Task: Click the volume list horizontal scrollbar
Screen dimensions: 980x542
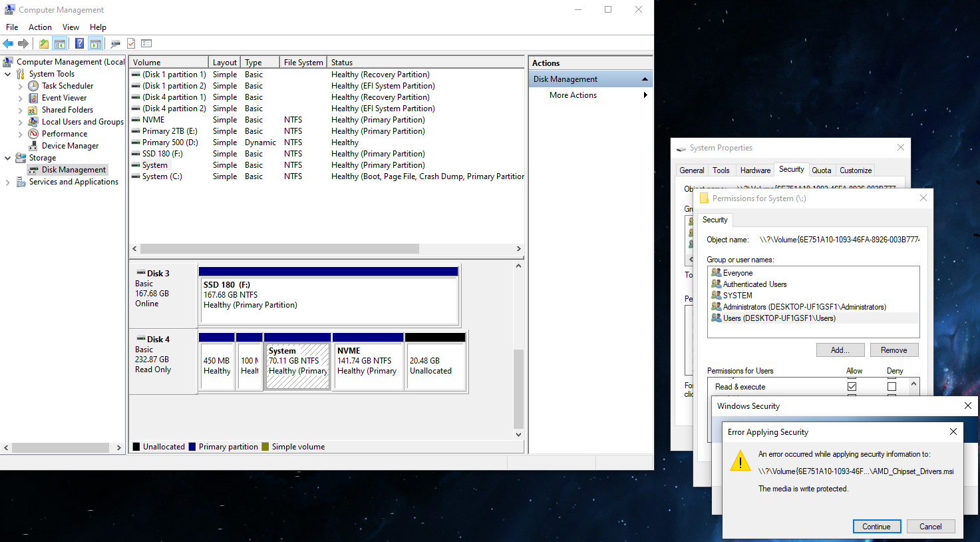Action: [279, 248]
